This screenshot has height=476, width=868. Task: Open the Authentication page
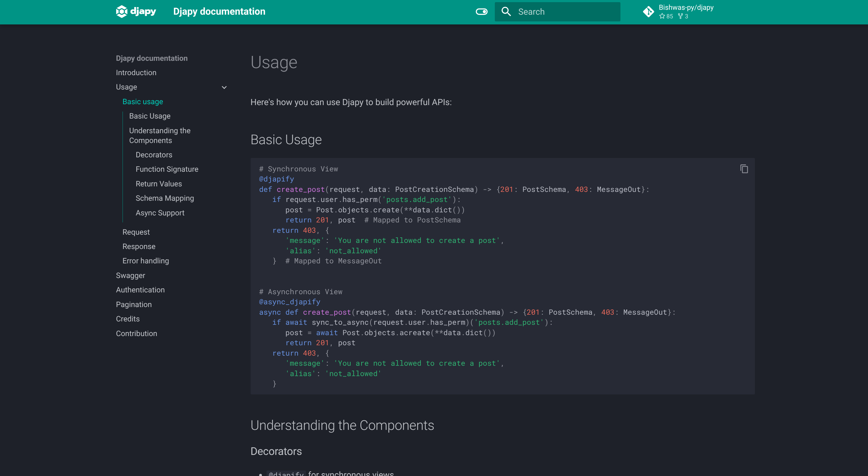tap(140, 290)
